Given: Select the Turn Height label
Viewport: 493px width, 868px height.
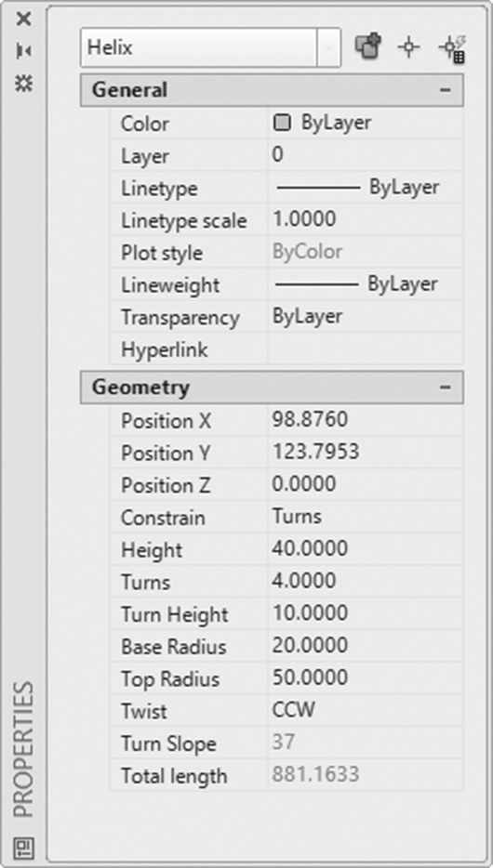Looking at the screenshot, I should coord(175,614).
